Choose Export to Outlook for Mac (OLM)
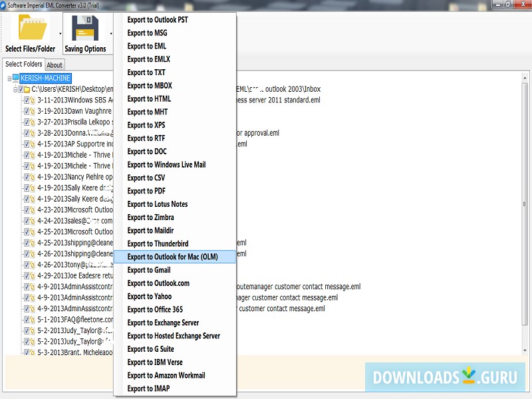 coord(174,257)
